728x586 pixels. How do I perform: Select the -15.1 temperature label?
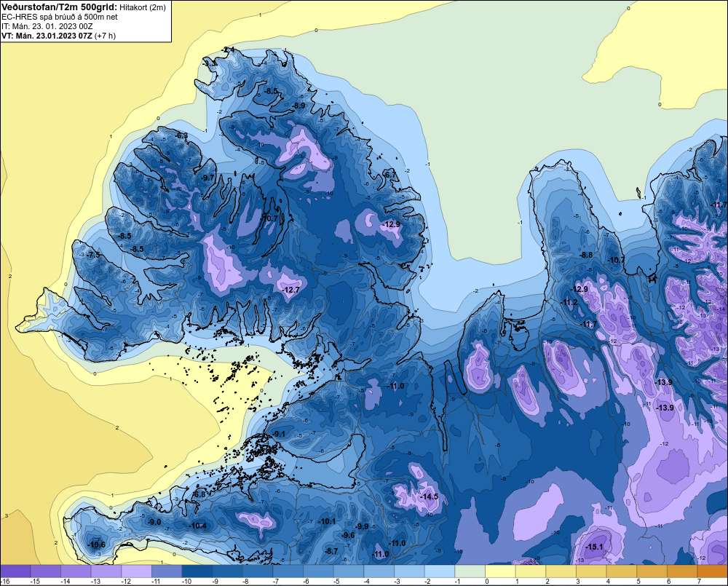pyautogui.click(x=594, y=547)
